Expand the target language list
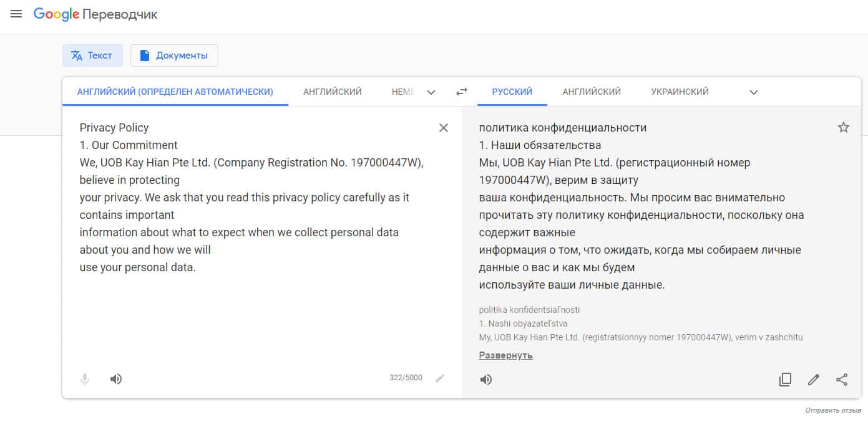 point(754,92)
